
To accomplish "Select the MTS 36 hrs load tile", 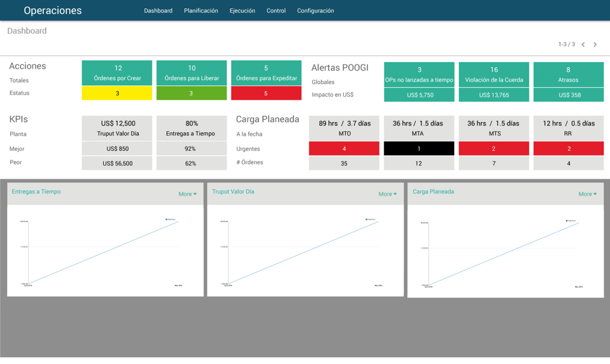I will point(493,128).
